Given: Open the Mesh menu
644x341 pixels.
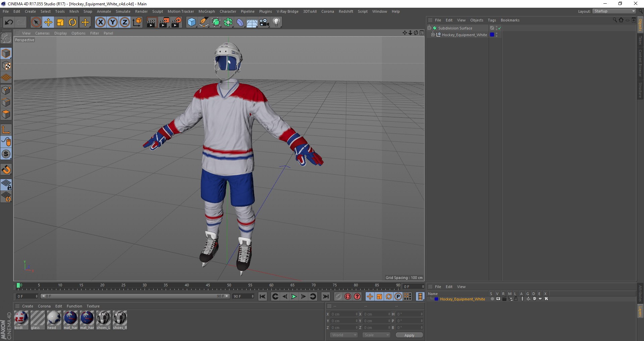Looking at the screenshot, I should tap(74, 11).
